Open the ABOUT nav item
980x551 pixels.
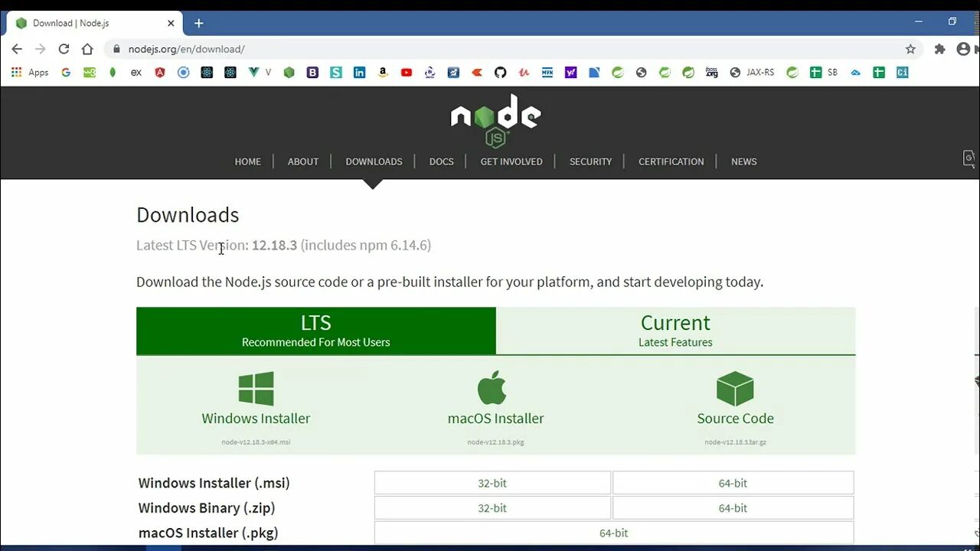click(303, 161)
